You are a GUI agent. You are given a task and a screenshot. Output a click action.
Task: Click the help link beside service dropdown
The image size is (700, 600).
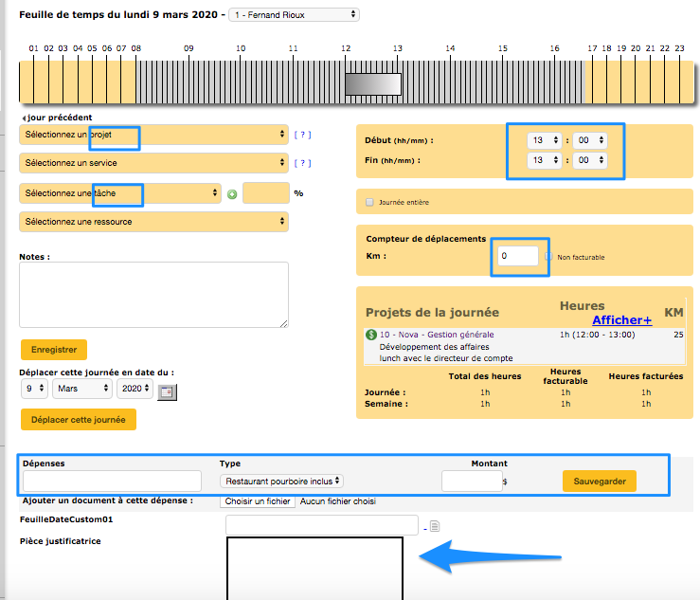301,164
